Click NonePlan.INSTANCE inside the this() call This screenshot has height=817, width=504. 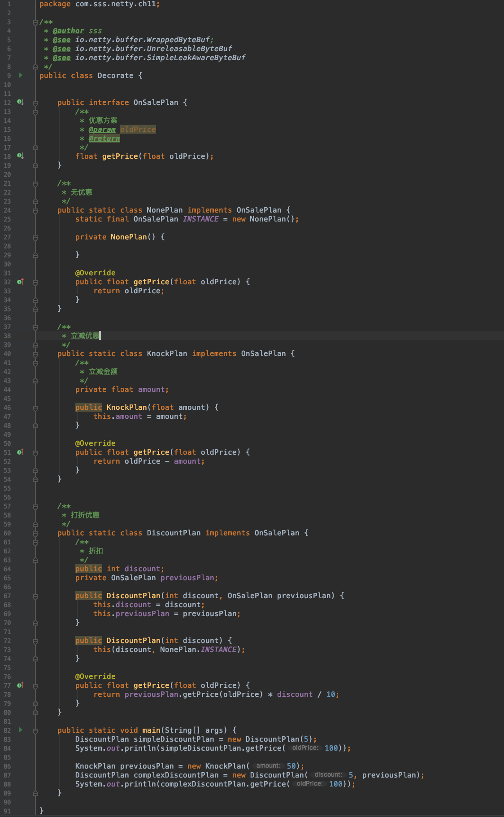tap(198, 649)
